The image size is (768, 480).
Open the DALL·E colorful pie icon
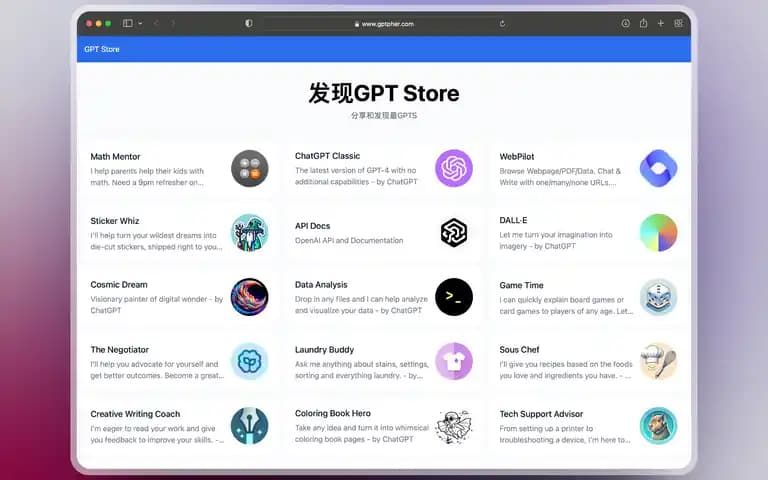pyautogui.click(x=659, y=233)
